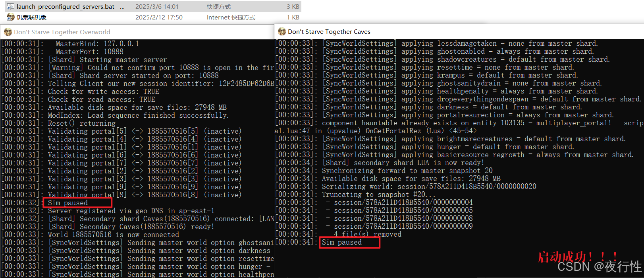Click the Validating portal[1] line
Viewport: 644px width, 278px height.
coord(121,147)
